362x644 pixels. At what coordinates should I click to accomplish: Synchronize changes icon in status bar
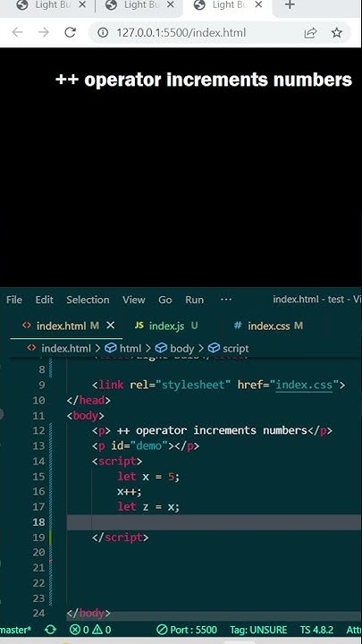[50, 630]
